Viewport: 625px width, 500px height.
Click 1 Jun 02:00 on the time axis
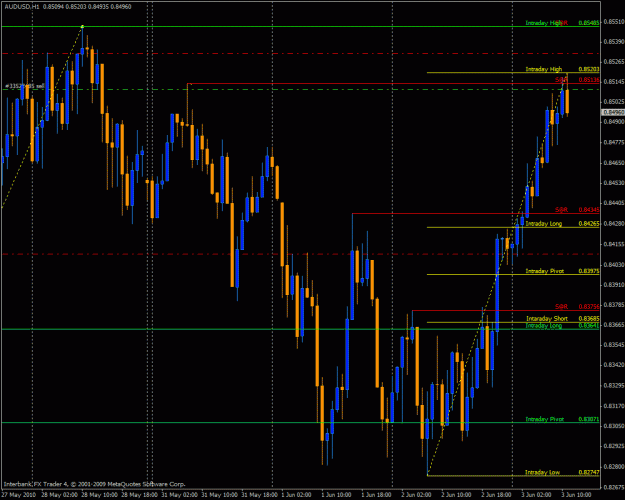pyautogui.click(x=296, y=495)
